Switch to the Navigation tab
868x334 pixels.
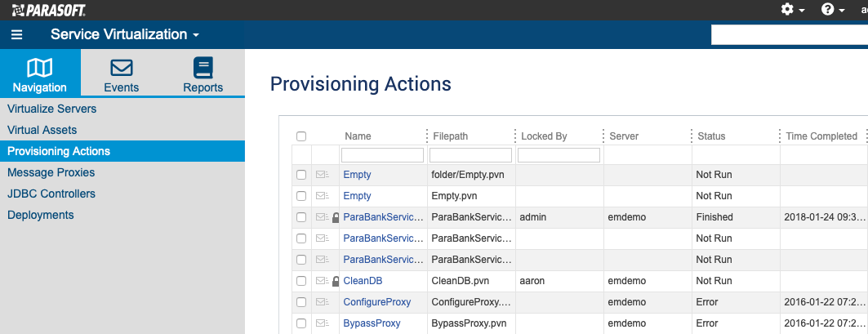point(40,73)
